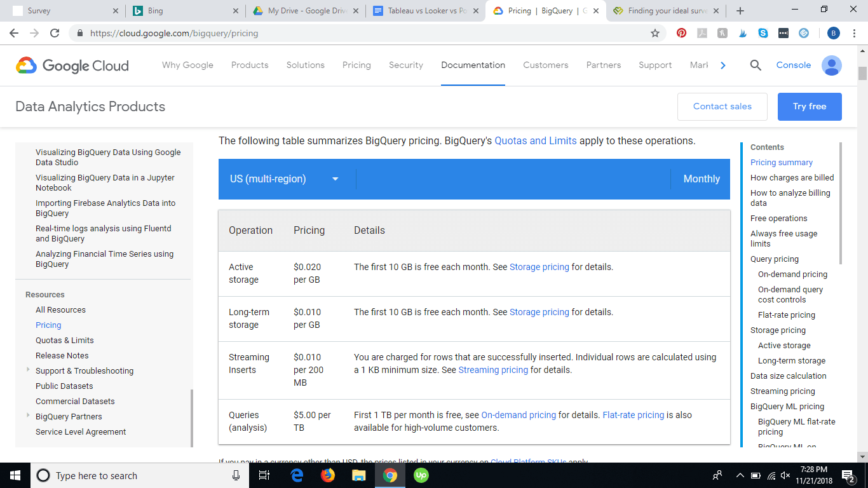Select Customers in the top navigation
The height and width of the screenshot is (488, 868).
pos(546,65)
